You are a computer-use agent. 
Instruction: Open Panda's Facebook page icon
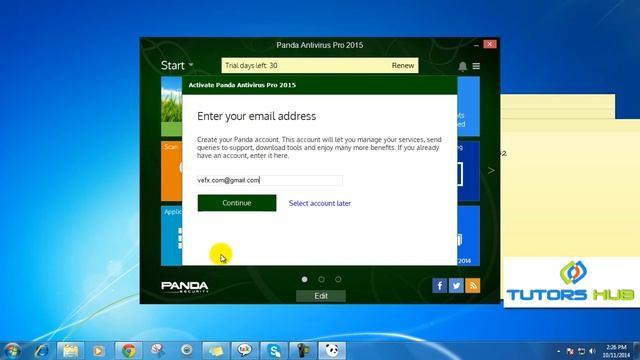(x=440, y=286)
